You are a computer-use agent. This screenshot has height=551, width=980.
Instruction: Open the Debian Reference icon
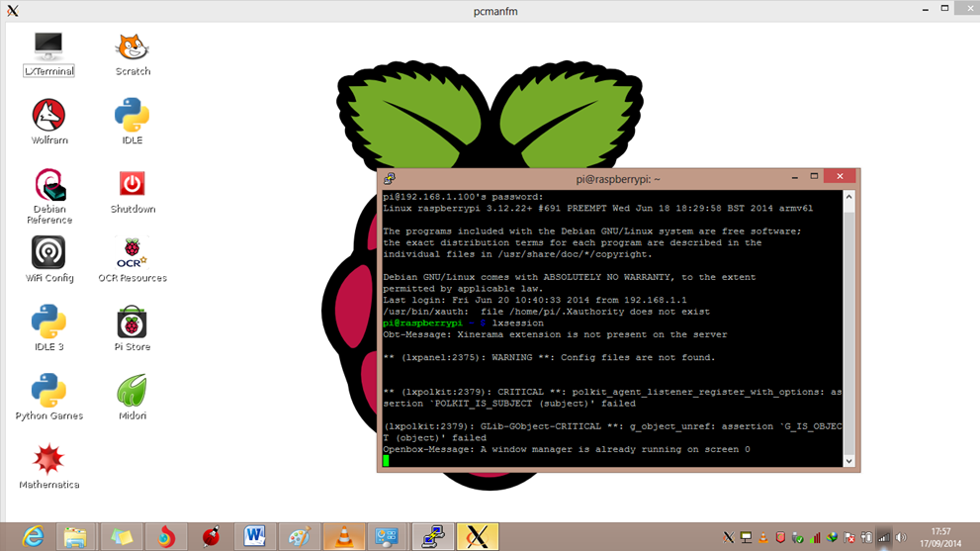(49, 196)
